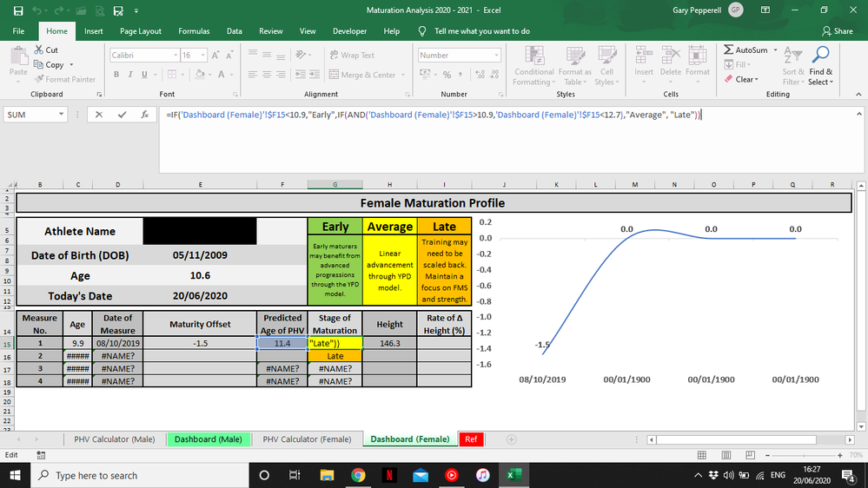Click inside the formula bar text

point(434,115)
